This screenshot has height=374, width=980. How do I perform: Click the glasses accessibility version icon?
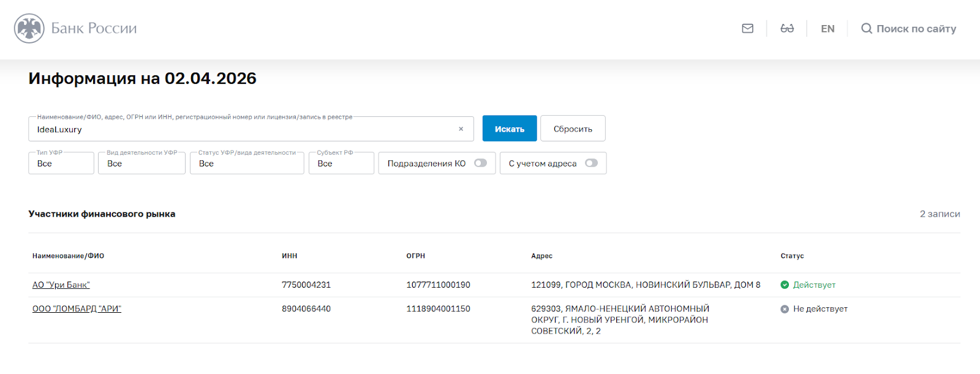pos(787,28)
